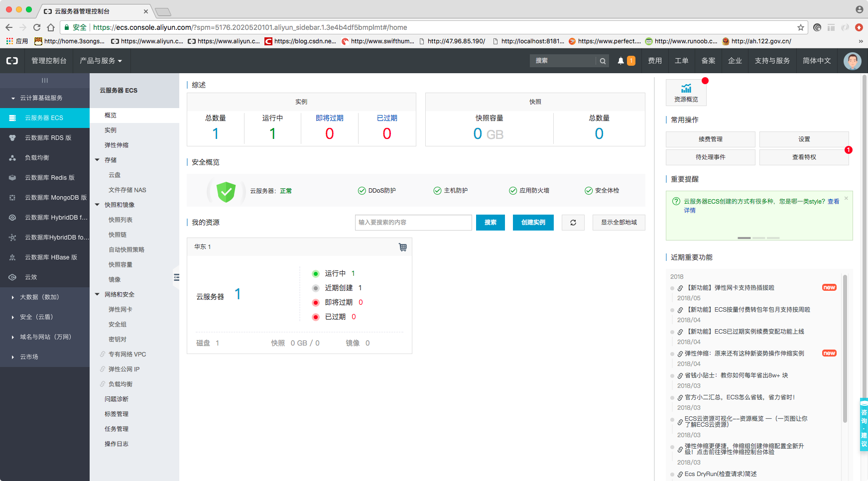Click the green security shield icon
The height and width of the screenshot is (481, 868).
226,191
